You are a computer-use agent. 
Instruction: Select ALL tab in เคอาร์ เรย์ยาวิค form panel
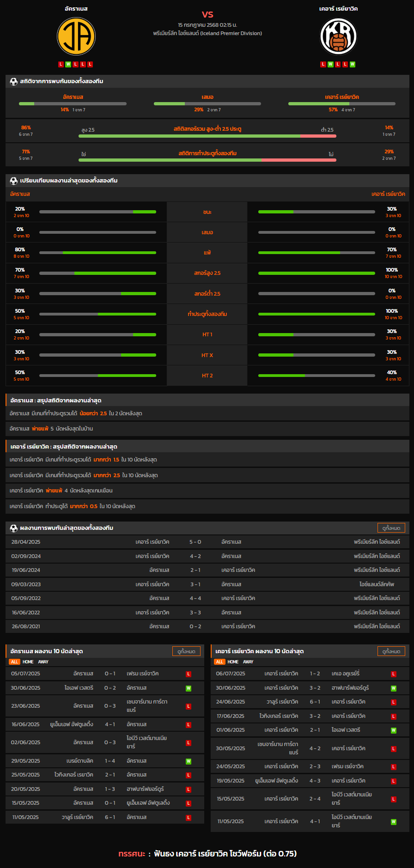(x=219, y=662)
